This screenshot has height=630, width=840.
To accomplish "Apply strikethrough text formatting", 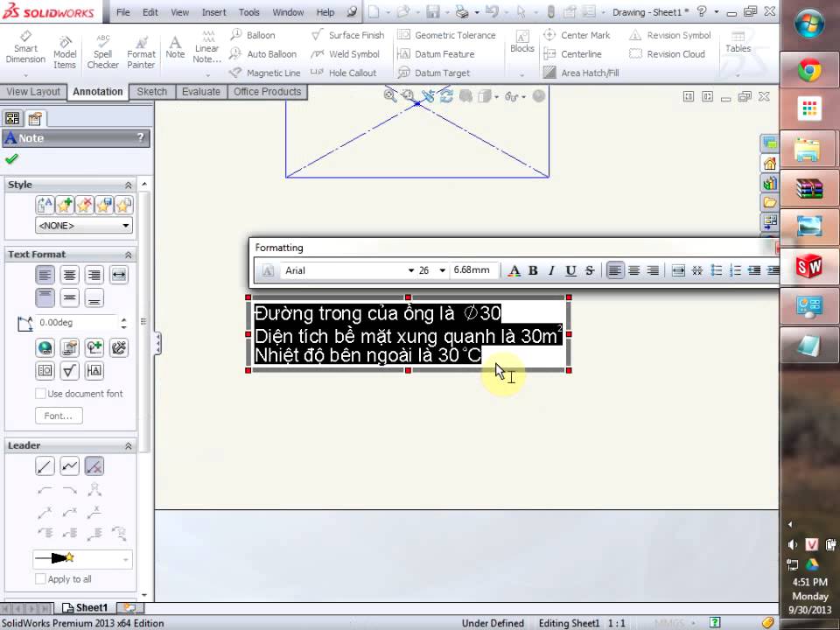I will [590, 271].
